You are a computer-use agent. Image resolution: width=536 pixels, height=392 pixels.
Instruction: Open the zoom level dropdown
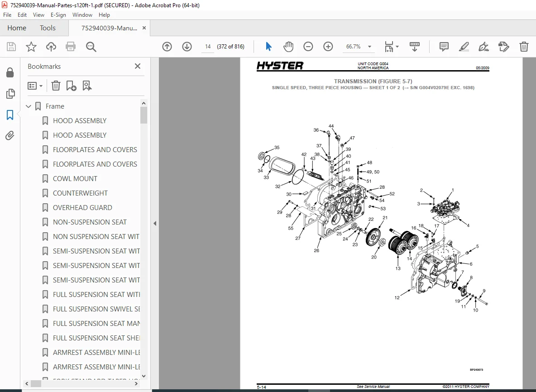pyautogui.click(x=369, y=47)
